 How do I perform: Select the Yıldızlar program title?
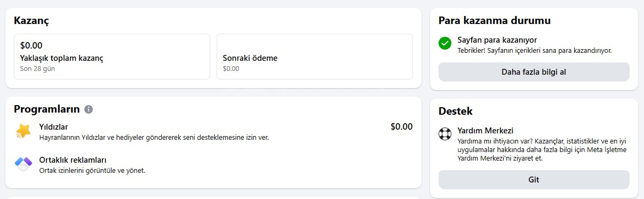[53, 127]
